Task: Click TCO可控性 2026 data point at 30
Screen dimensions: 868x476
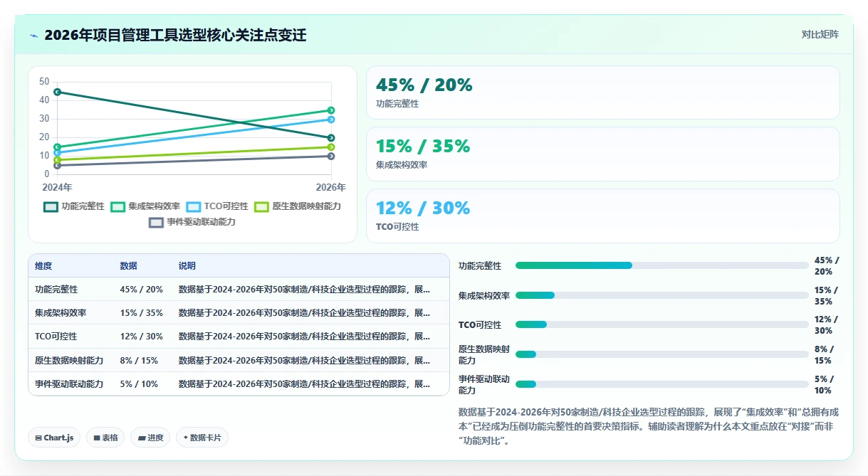Action: click(x=331, y=120)
